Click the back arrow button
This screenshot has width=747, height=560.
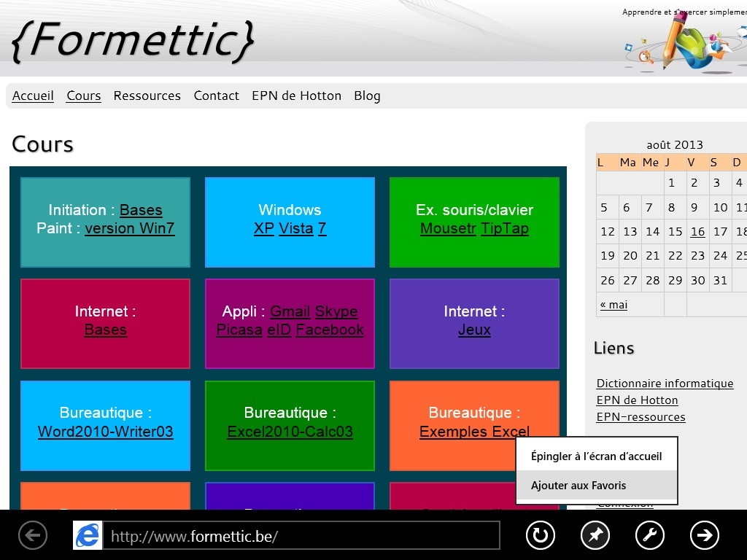tap(32, 535)
